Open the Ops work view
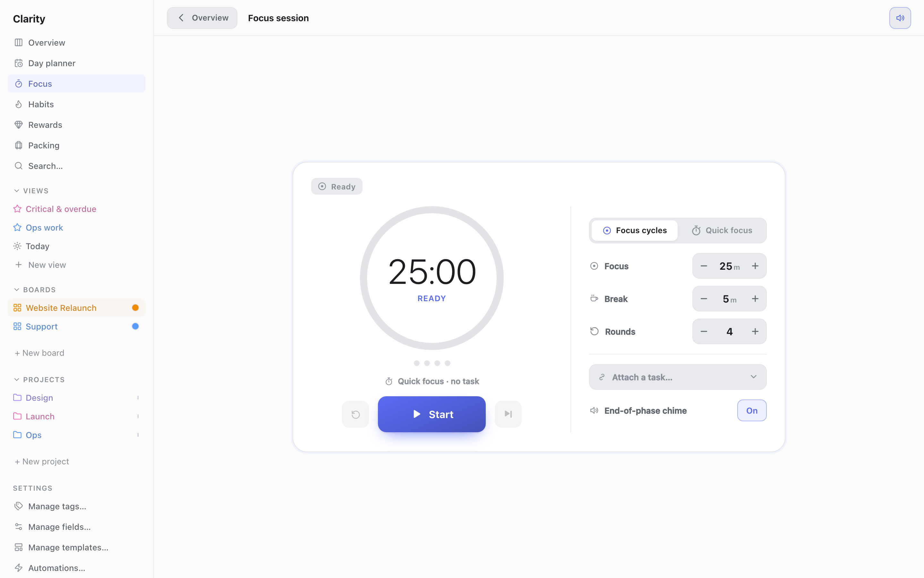The width and height of the screenshot is (924, 578). click(x=76, y=228)
